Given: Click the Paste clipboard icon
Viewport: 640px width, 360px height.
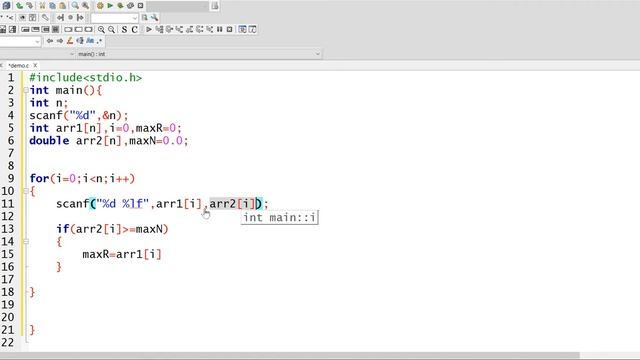Looking at the screenshot, I should coord(62,6).
